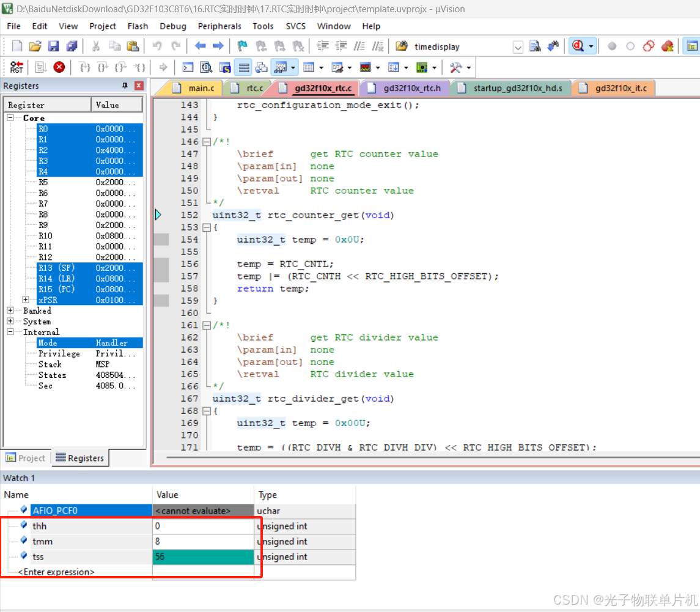Screen dimensions: 700x612
Task: Open the File menu
Action: 14,26
